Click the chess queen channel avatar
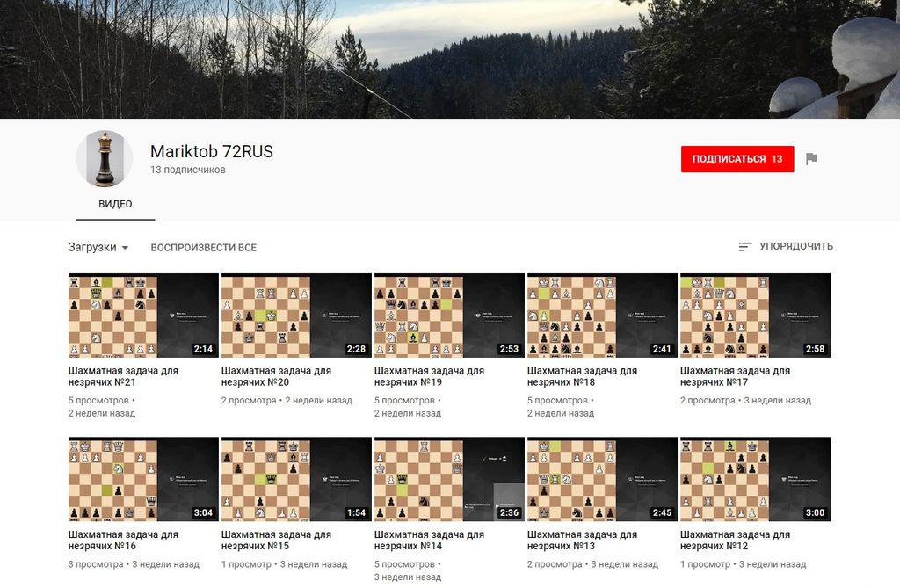Image resolution: width=900 pixels, height=588 pixels. click(105, 159)
